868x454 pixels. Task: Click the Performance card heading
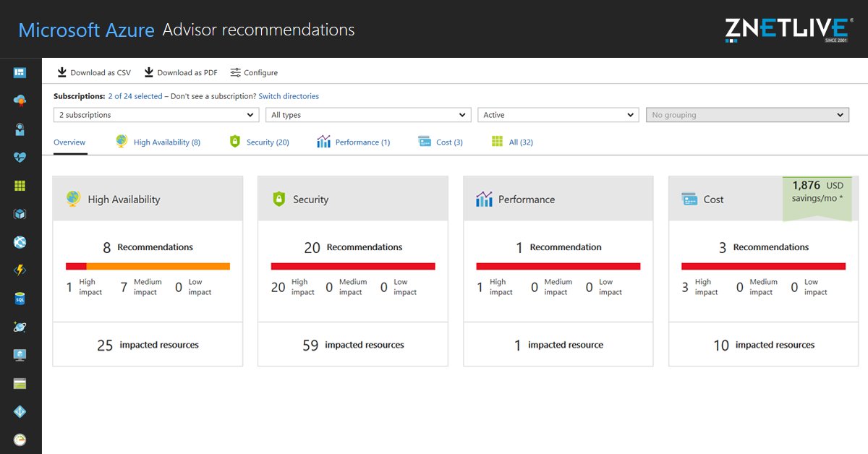[x=527, y=200]
